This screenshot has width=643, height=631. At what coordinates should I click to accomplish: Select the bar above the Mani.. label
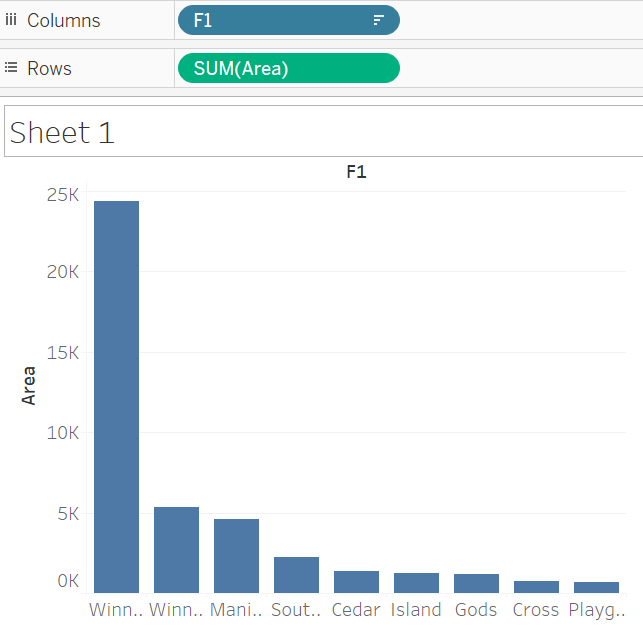pos(236,555)
